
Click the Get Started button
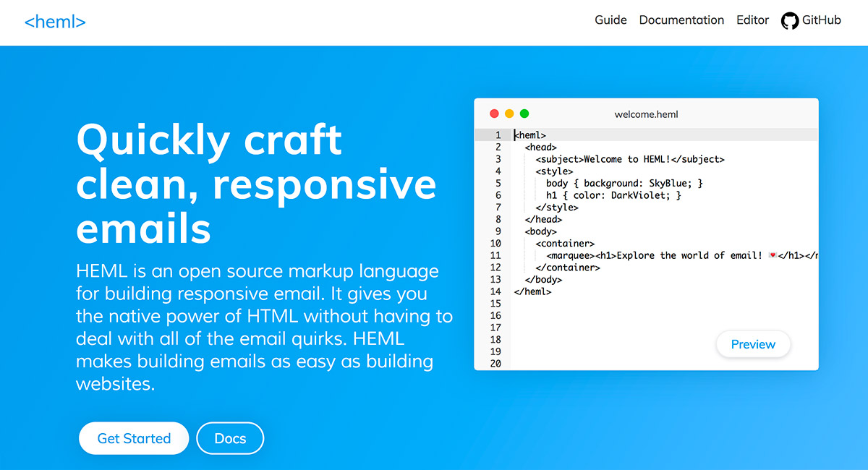[134, 438]
